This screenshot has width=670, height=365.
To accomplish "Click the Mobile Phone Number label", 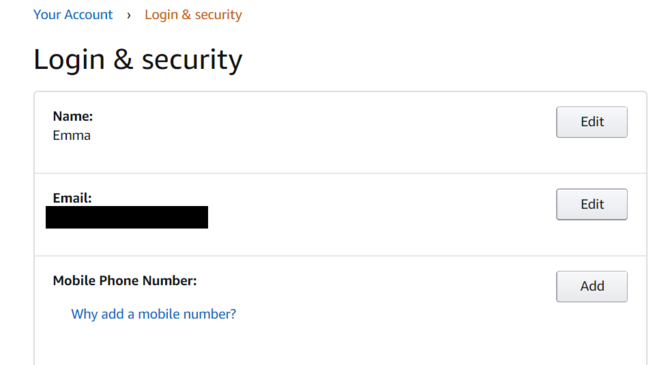I will point(125,280).
